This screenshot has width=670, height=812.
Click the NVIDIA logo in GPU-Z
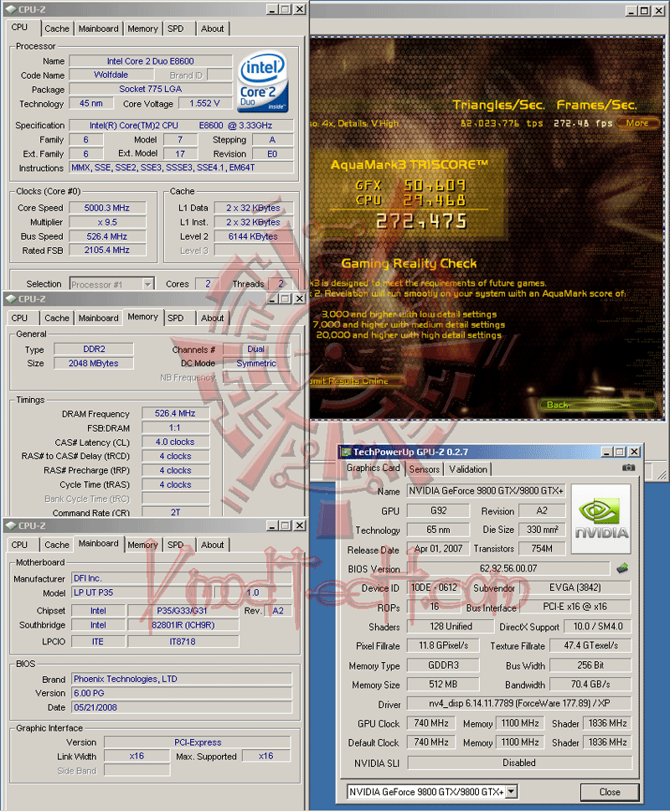pyautogui.click(x=601, y=520)
